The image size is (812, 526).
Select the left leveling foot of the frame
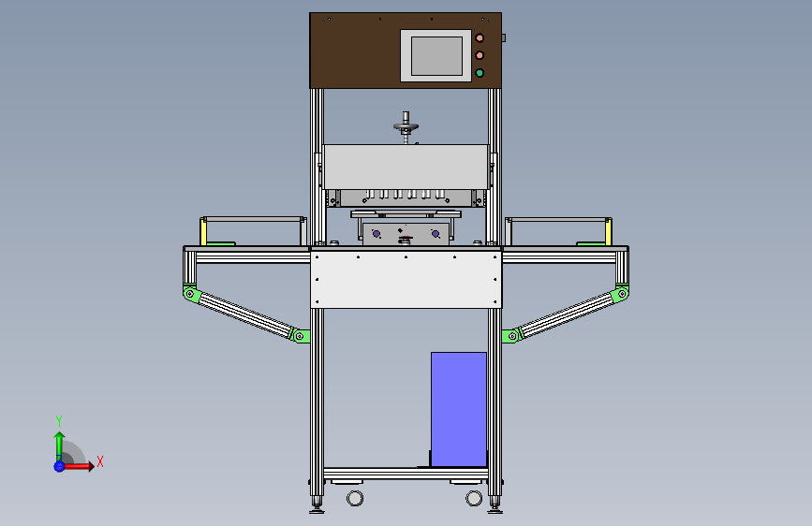[317, 506]
